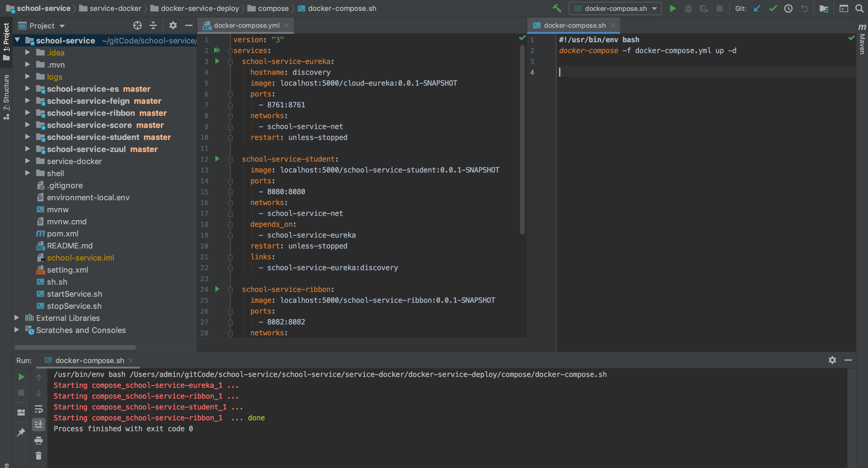Fold depends_on block at line 18

(x=230, y=225)
